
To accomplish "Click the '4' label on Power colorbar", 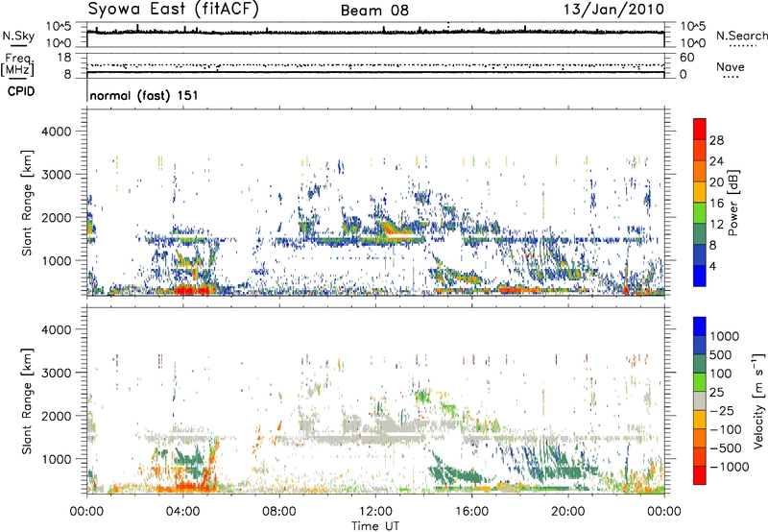I will 712,267.
